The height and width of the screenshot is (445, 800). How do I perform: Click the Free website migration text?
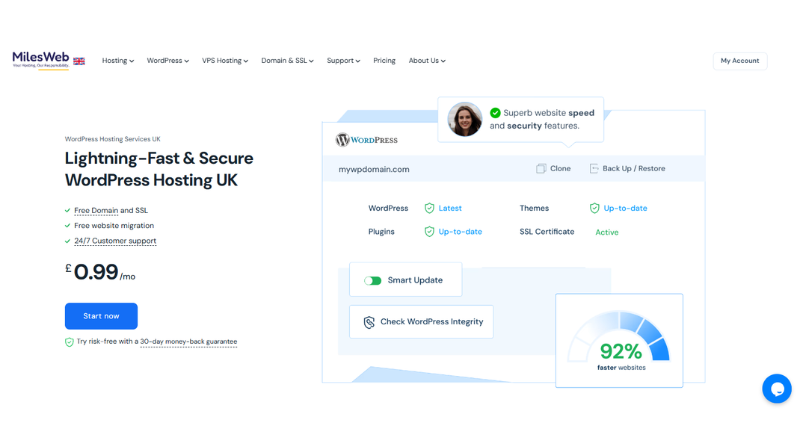[114, 226]
